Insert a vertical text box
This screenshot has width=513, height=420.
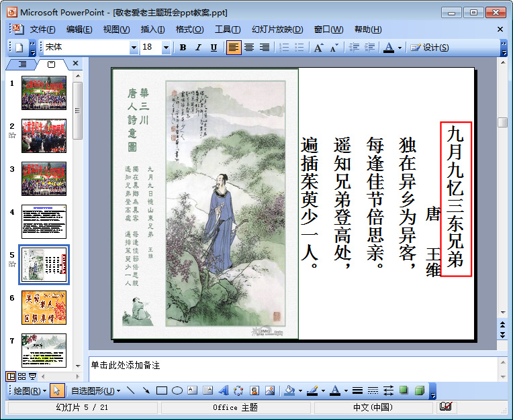point(207,390)
